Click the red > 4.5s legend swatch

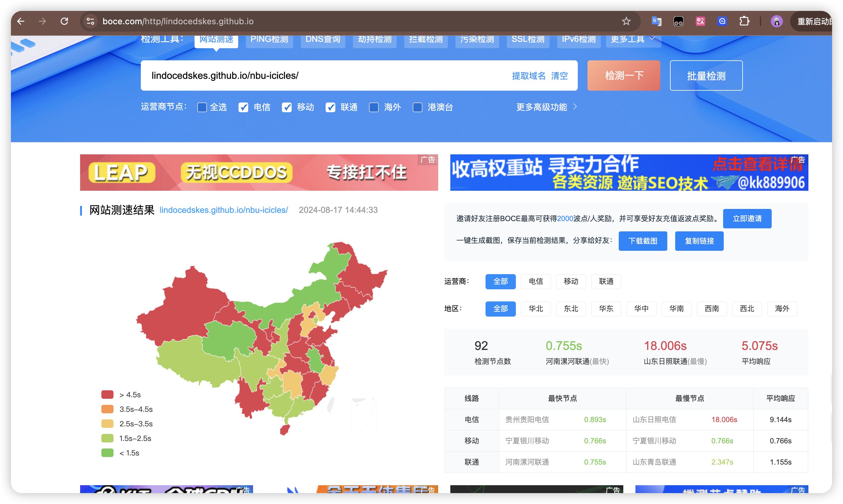pyautogui.click(x=107, y=395)
